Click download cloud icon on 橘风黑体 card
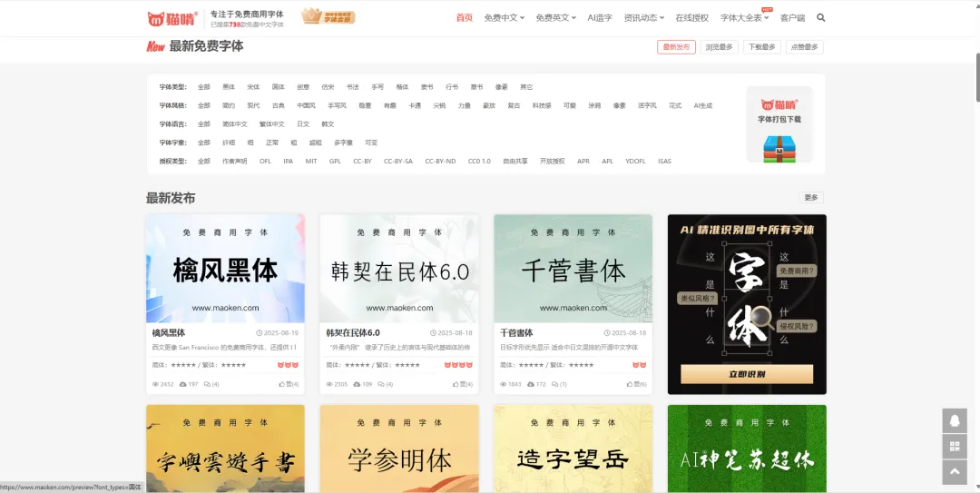This screenshot has width=980, height=493. pyautogui.click(x=183, y=384)
